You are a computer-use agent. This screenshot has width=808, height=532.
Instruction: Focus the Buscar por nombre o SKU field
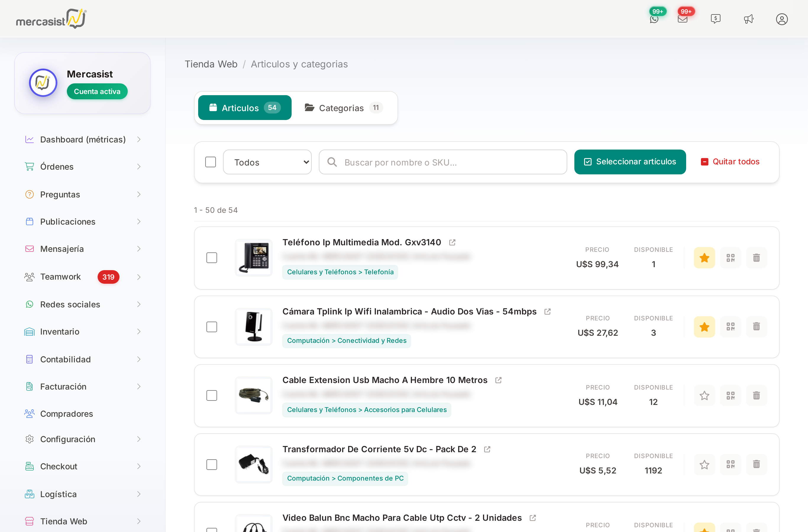click(443, 162)
